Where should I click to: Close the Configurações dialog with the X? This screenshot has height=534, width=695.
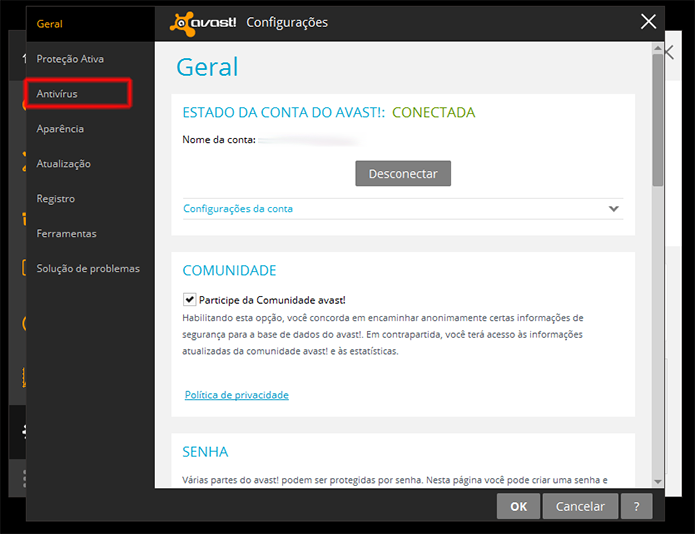(648, 21)
